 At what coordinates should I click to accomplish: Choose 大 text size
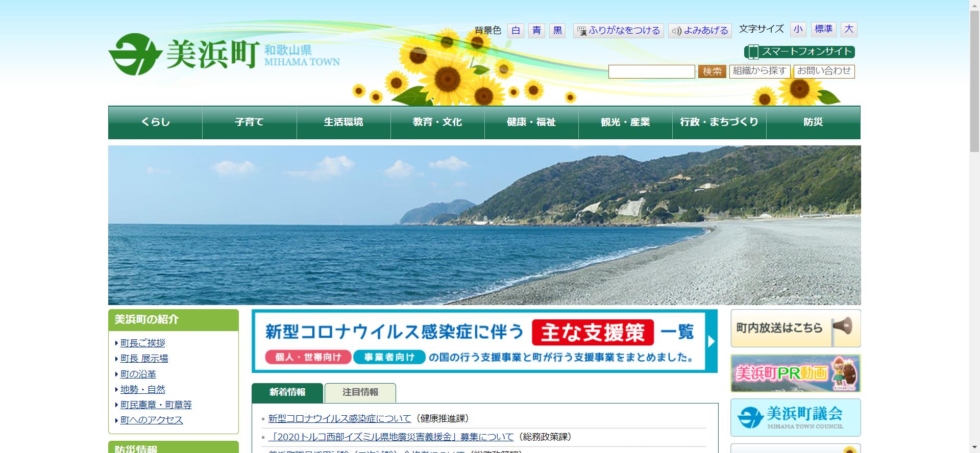(849, 29)
